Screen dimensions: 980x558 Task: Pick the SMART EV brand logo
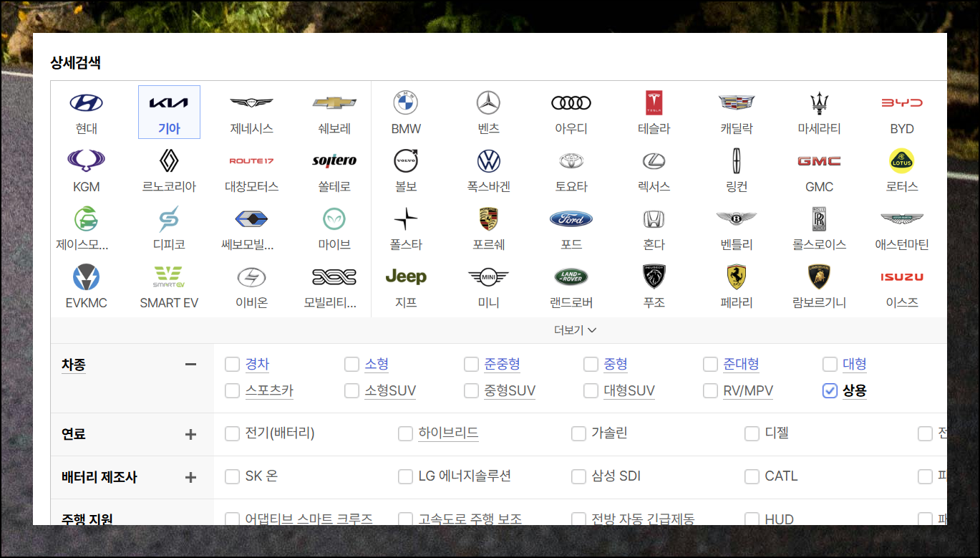(x=169, y=276)
